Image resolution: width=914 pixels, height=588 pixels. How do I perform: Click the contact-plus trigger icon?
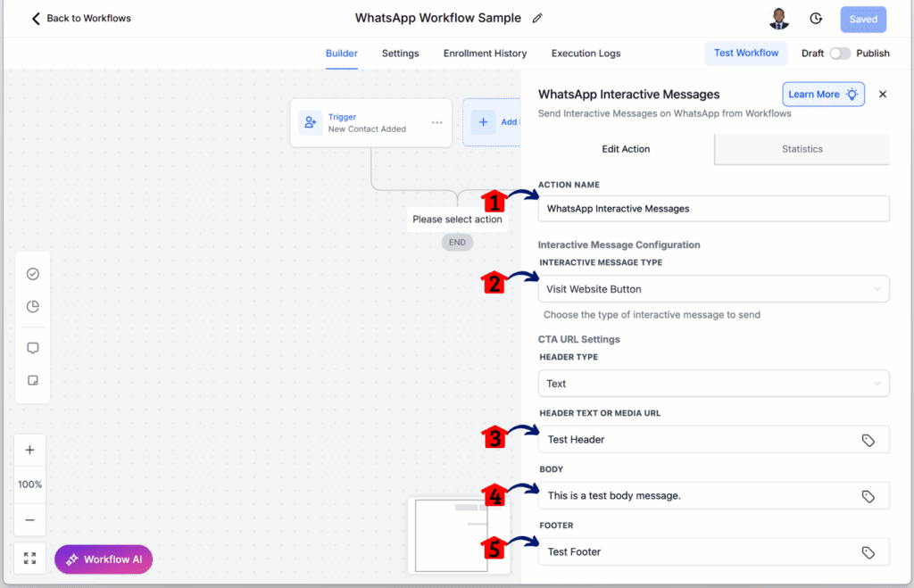[x=310, y=122]
